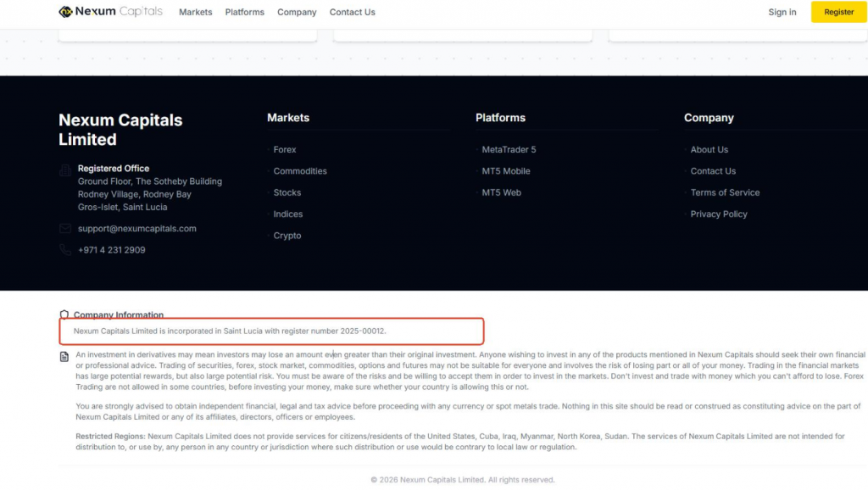This screenshot has width=868, height=490.
Task: Open the Privacy Policy link
Action: [x=719, y=214]
